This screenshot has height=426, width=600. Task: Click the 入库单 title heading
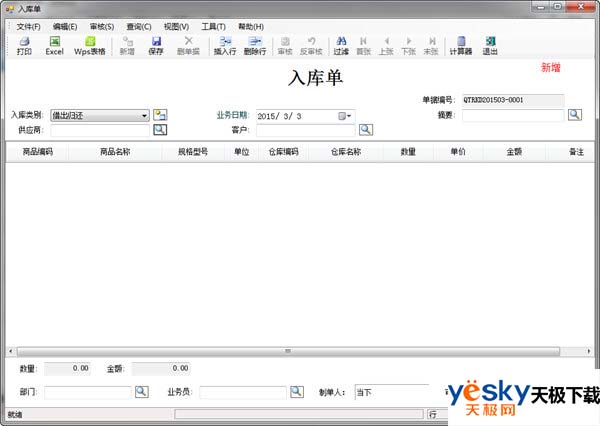pyautogui.click(x=315, y=78)
